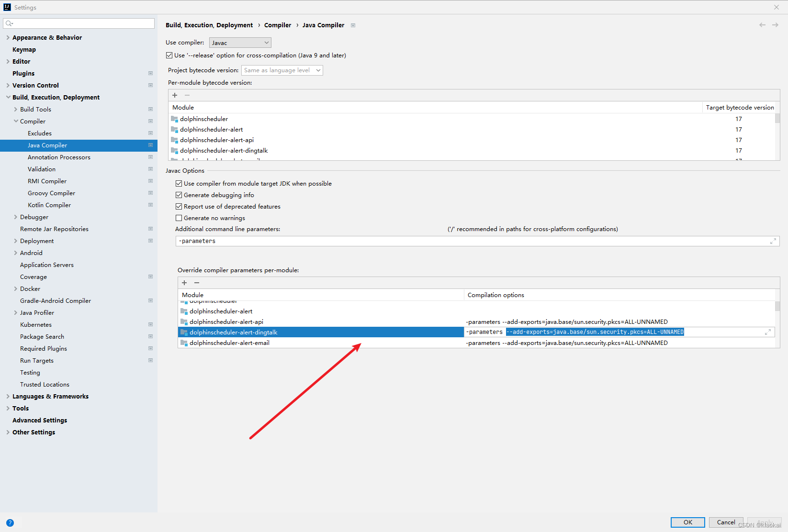Expand the Editor settings section
The width and height of the screenshot is (788, 532).
click(x=8, y=61)
